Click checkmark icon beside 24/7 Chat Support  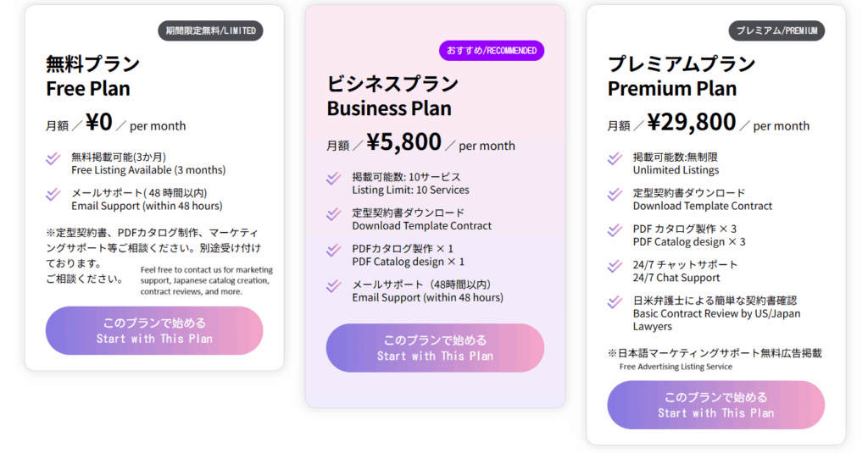615,267
